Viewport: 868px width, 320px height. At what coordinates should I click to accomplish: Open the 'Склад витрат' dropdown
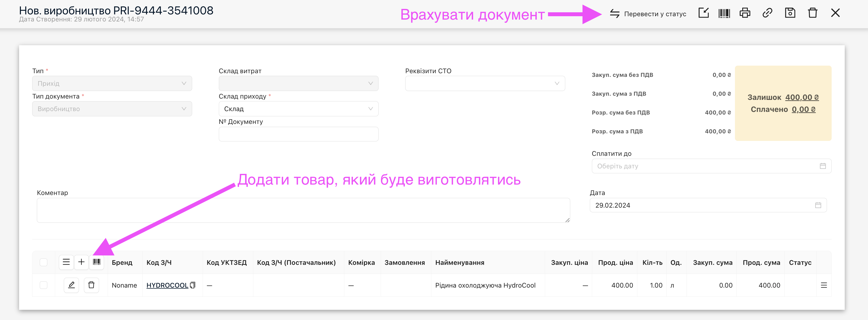pos(298,84)
